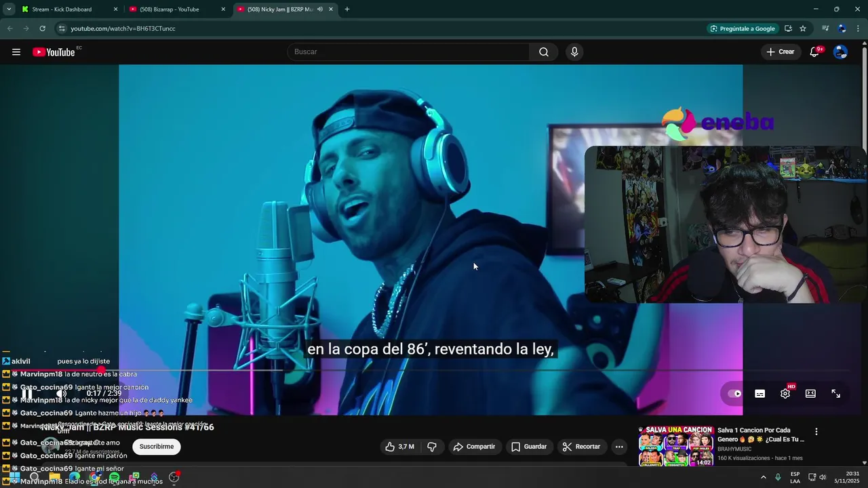This screenshot has width=868, height=488.
Task: Click the Guardar save button
Action: (x=529, y=447)
